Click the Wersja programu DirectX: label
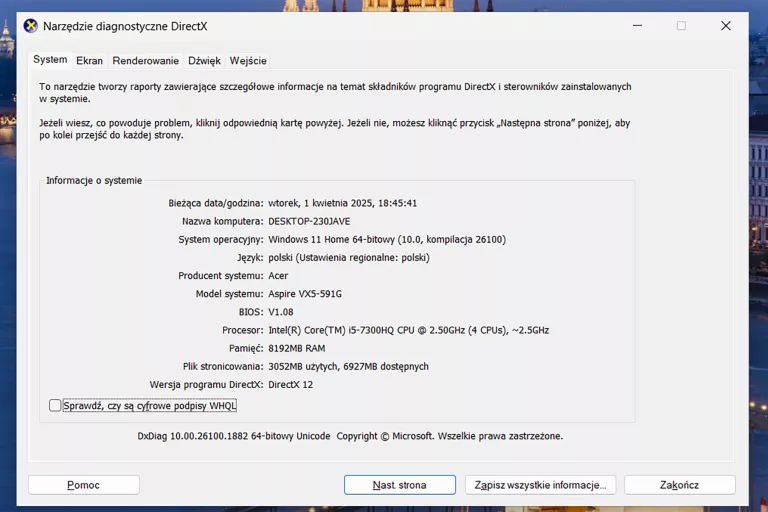Screen dimensions: 768x512 pyautogui.click(x=206, y=385)
